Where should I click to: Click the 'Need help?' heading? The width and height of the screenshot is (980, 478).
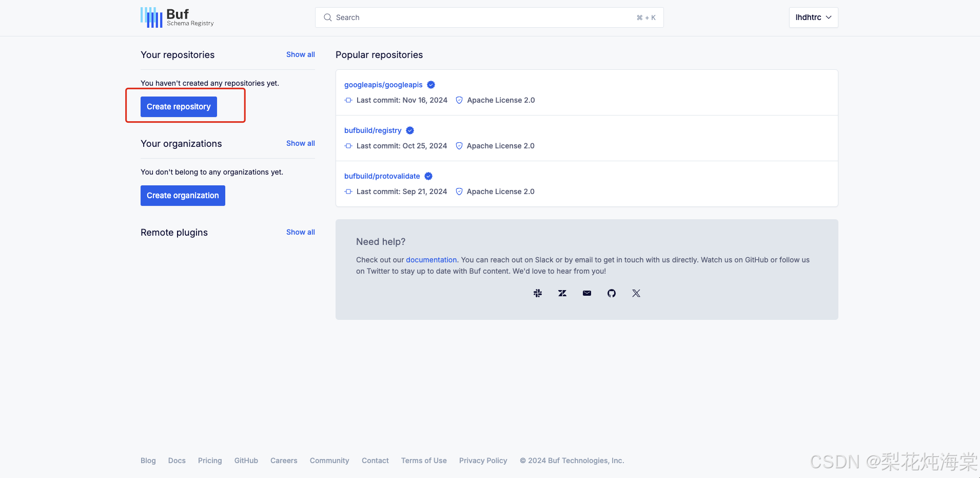[381, 242]
